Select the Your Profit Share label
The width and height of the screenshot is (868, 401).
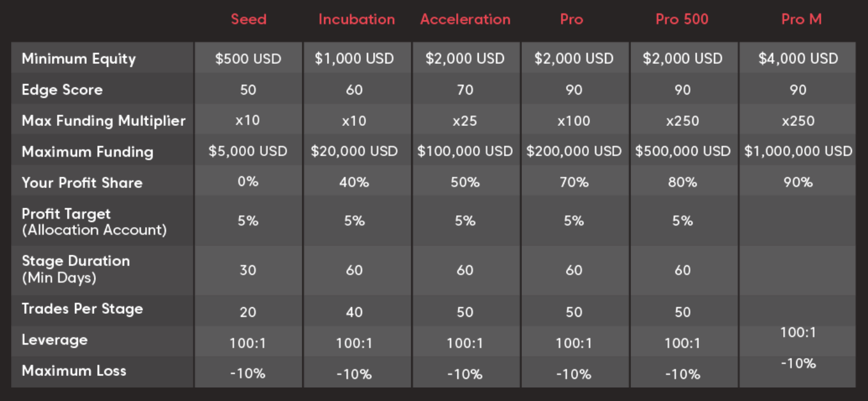(x=82, y=182)
